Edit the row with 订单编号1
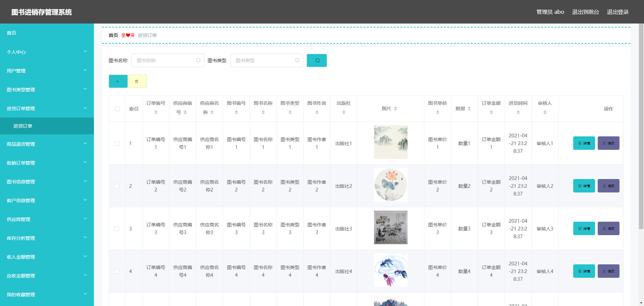 tap(608, 143)
